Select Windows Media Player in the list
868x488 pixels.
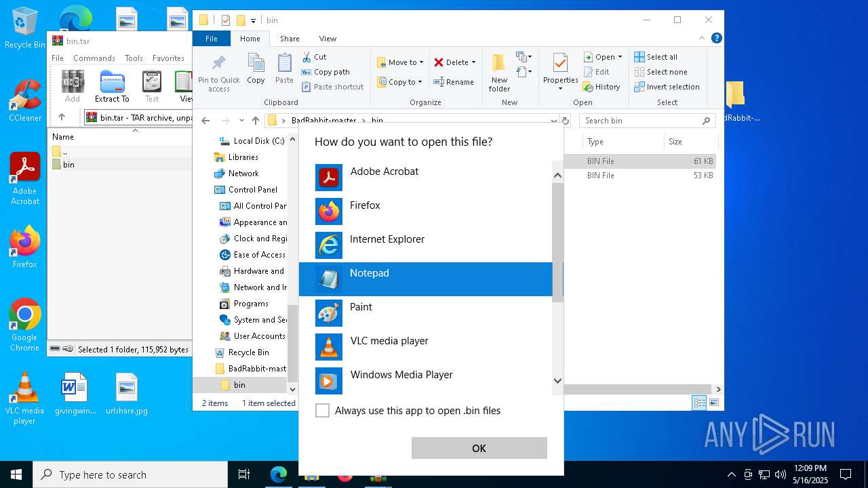[426, 381]
